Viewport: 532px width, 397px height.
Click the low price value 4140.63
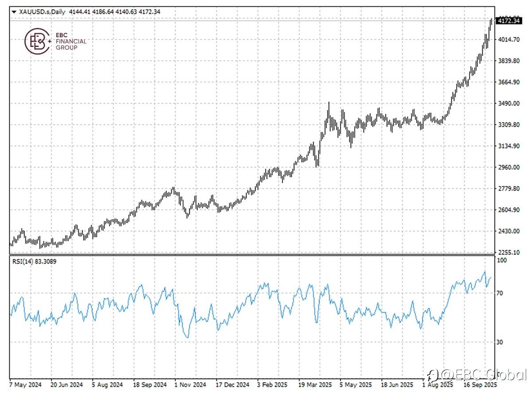click(126, 11)
